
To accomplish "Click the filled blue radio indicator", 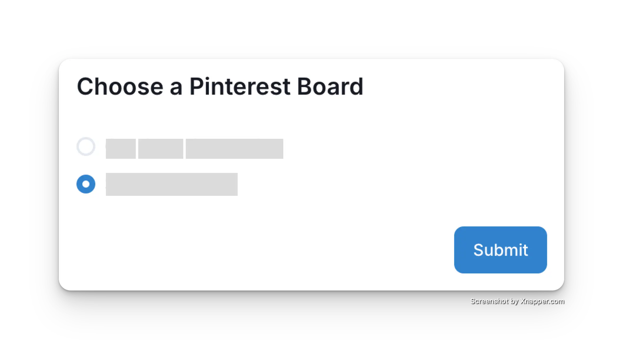I will coord(86,184).
